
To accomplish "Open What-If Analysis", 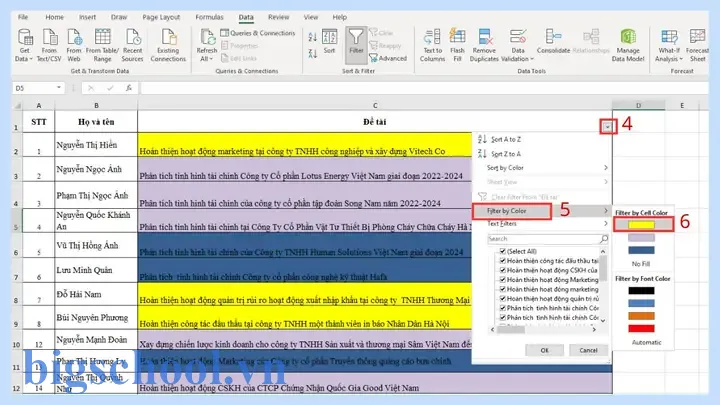I will tap(669, 45).
